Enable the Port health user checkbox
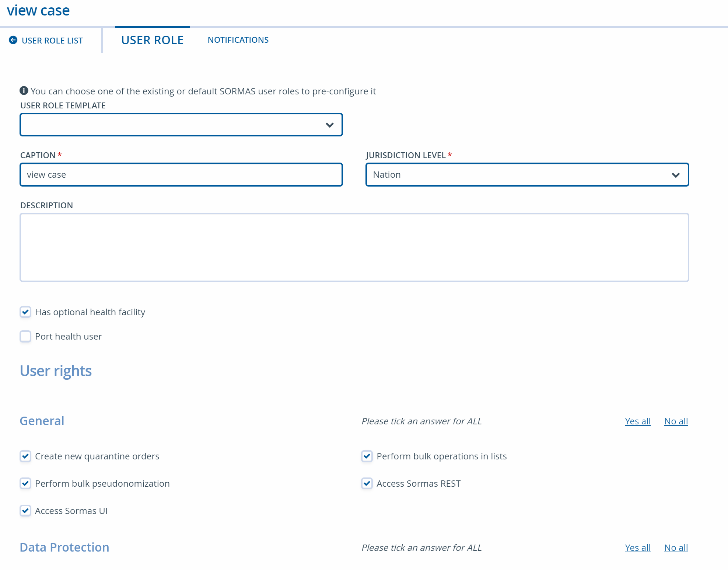728x570 pixels. [x=25, y=337]
